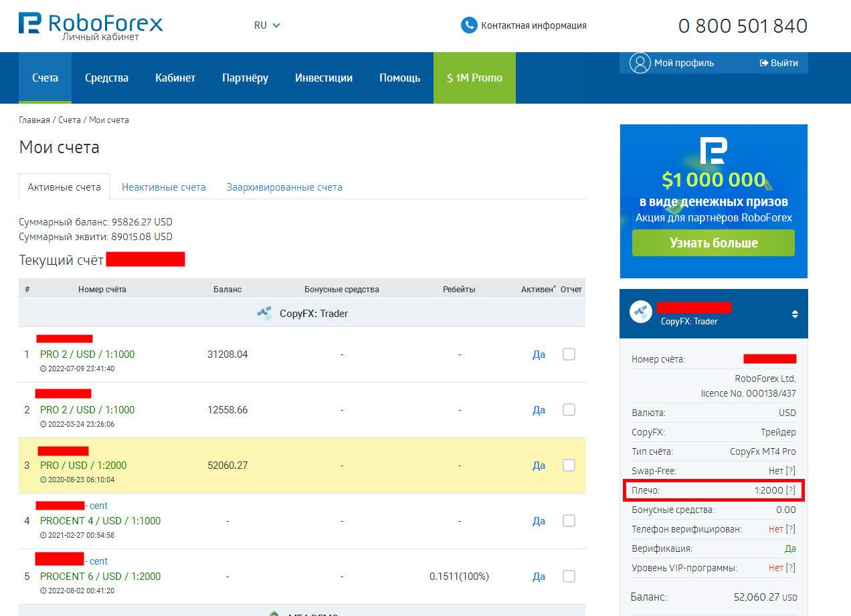Tick the report checkbox for PROCENT 4 account

tap(569, 521)
